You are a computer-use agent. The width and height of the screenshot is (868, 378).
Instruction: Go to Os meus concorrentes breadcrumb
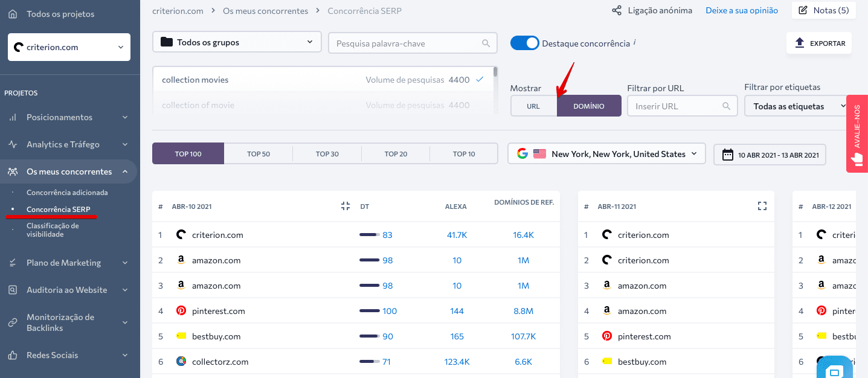[265, 11]
